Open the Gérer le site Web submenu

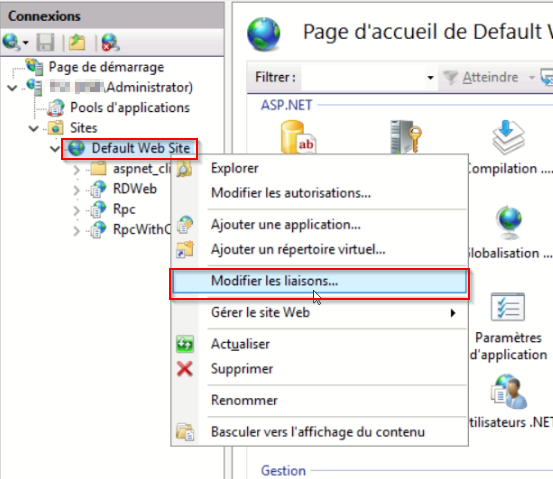[320, 313]
